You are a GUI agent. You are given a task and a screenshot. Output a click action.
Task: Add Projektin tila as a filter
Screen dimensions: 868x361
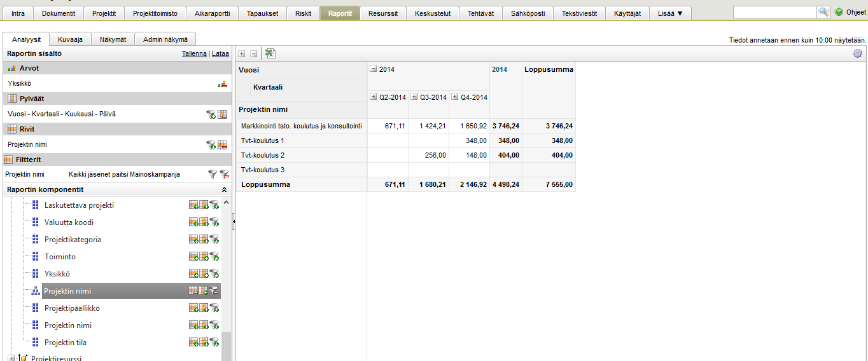(x=214, y=343)
